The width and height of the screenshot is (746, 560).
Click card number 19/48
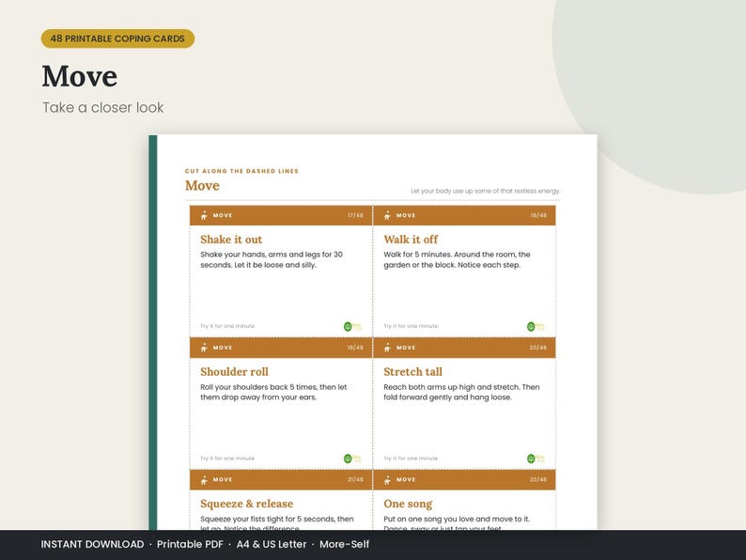coord(355,348)
